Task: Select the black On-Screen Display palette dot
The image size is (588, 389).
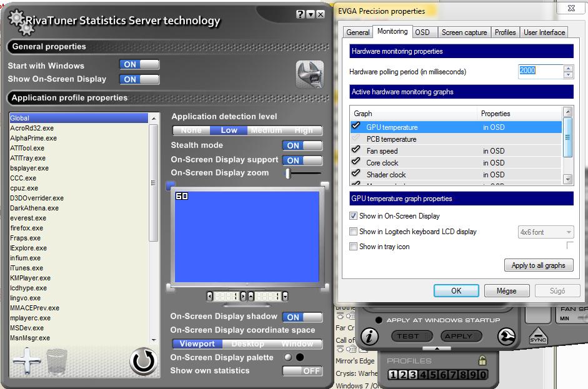Action: point(300,357)
